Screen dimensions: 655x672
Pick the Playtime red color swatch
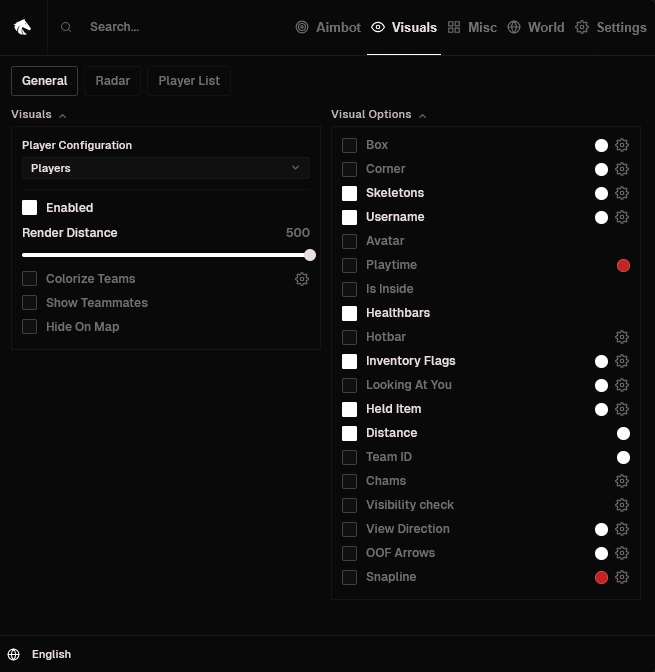(x=623, y=265)
